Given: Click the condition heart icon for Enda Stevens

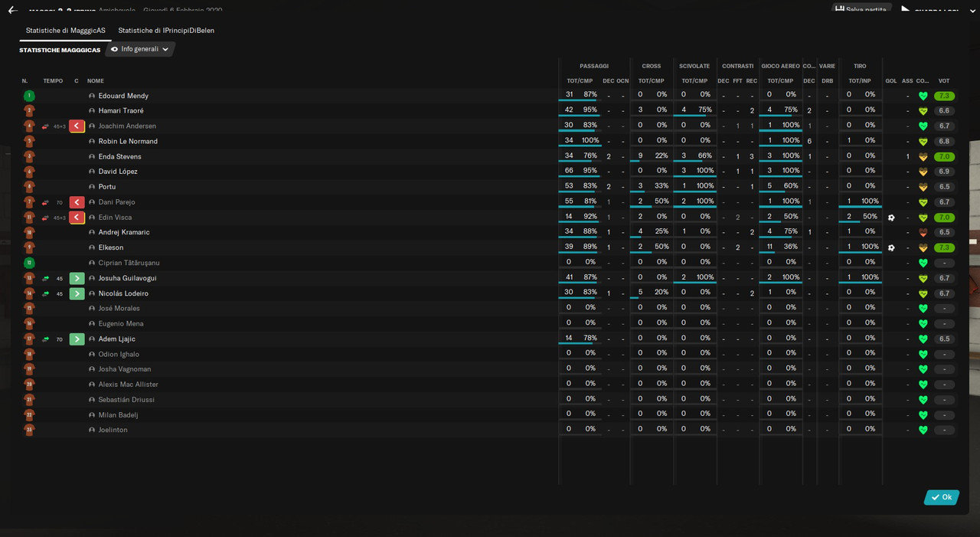Looking at the screenshot, I should click(923, 156).
